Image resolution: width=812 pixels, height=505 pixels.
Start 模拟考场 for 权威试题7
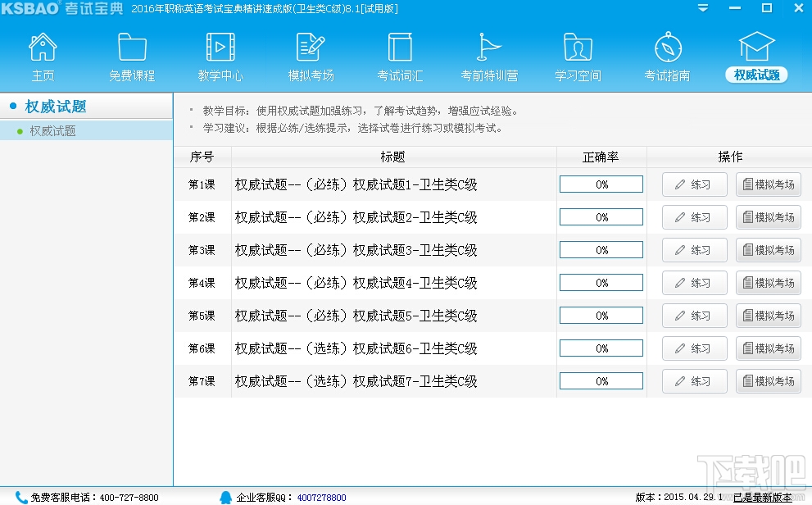(769, 381)
